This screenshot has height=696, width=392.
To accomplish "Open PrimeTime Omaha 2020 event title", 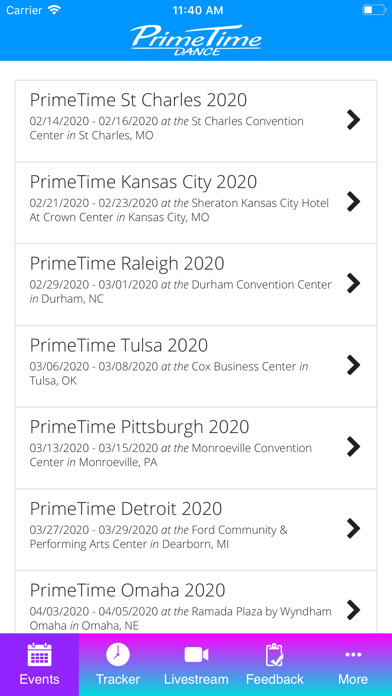I will coord(127,590).
